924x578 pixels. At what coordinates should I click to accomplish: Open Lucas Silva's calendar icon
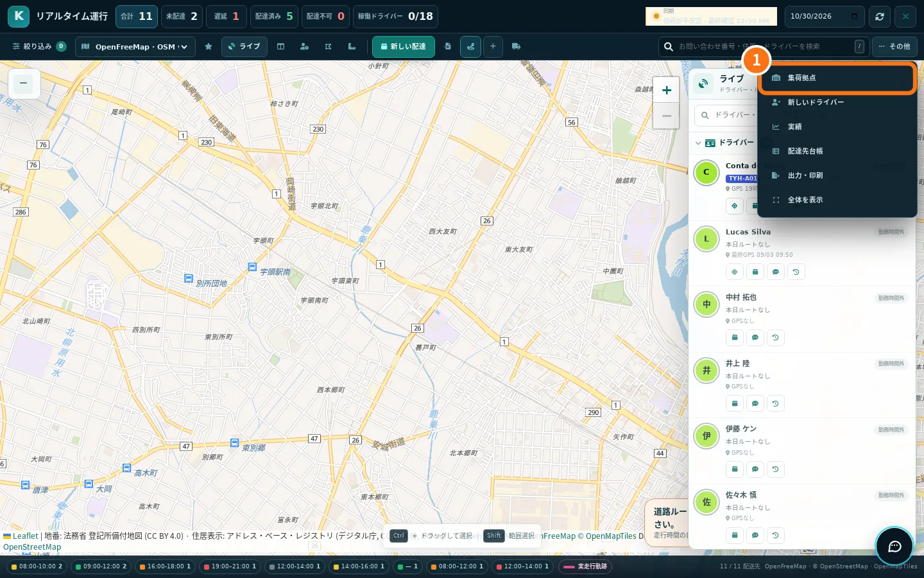coord(755,272)
